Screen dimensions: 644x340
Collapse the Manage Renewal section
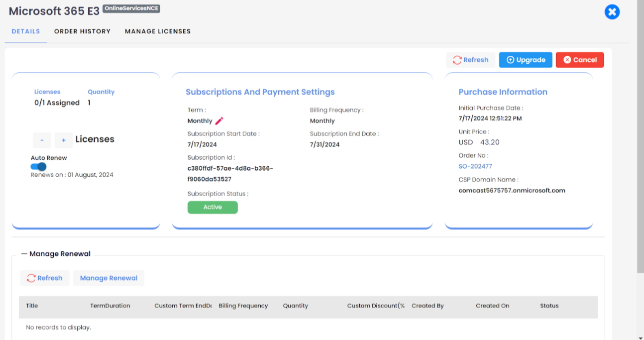[x=24, y=254]
